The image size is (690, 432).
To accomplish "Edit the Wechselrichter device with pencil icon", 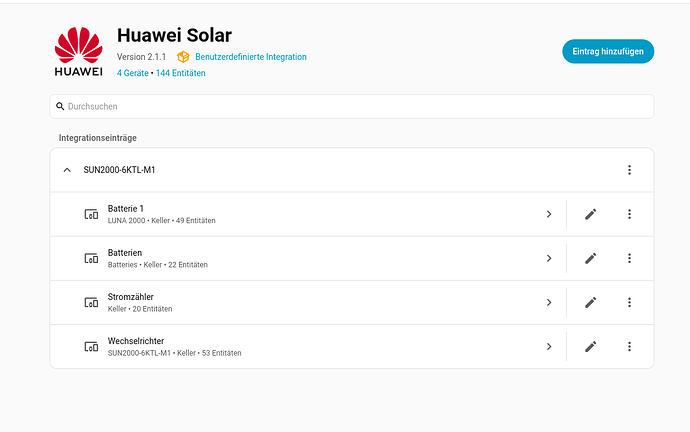I will point(591,347).
